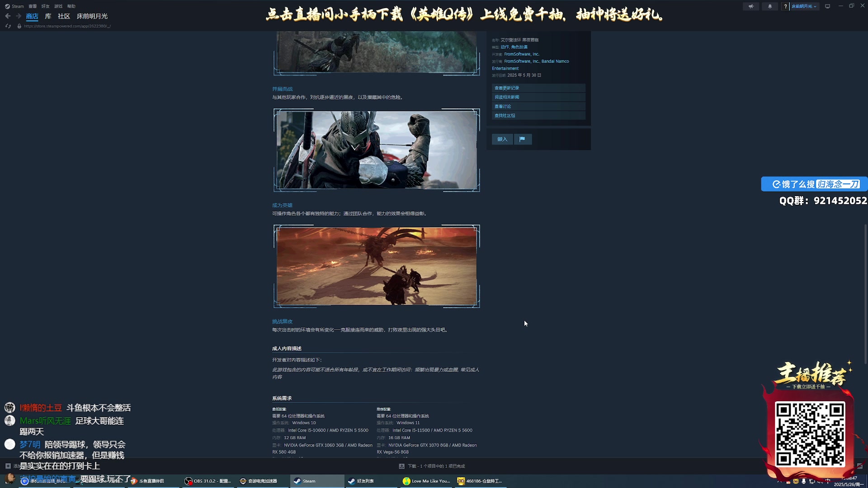Image resolution: width=868 pixels, height=488 pixels.
Task: Click the download tray icon in bottom bar
Action: point(401,466)
